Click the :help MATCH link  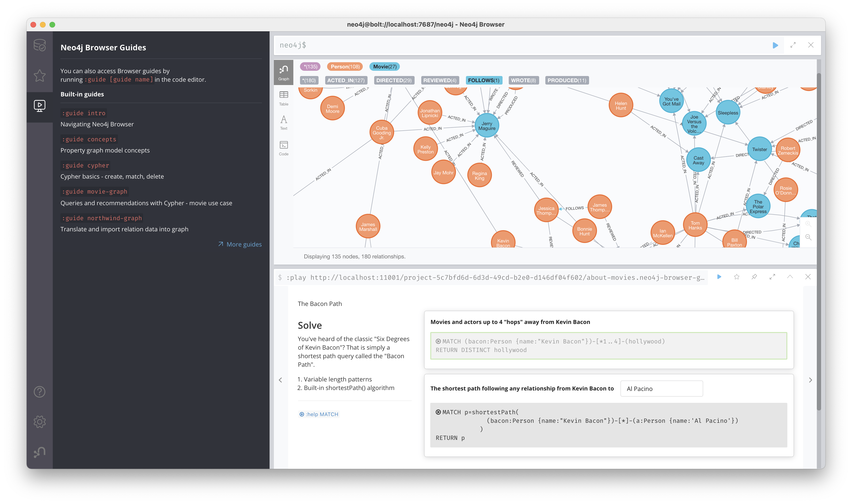[319, 414]
